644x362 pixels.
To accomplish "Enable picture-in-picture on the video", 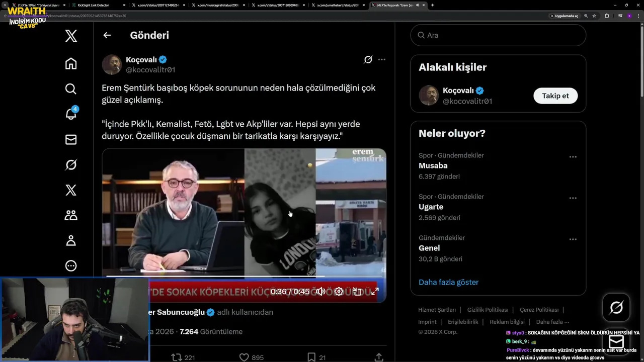I will coord(357,292).
